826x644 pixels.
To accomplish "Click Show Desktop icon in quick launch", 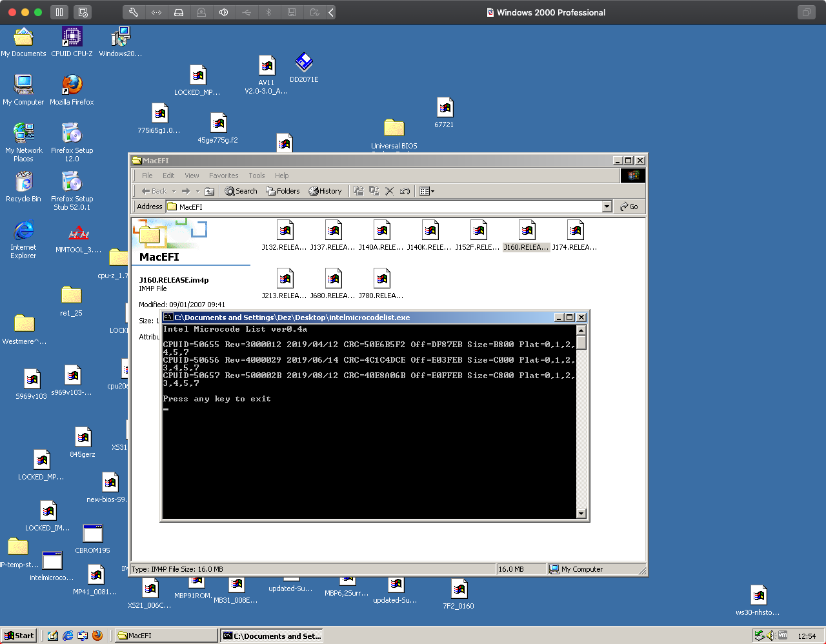I will tap(53, 636).
